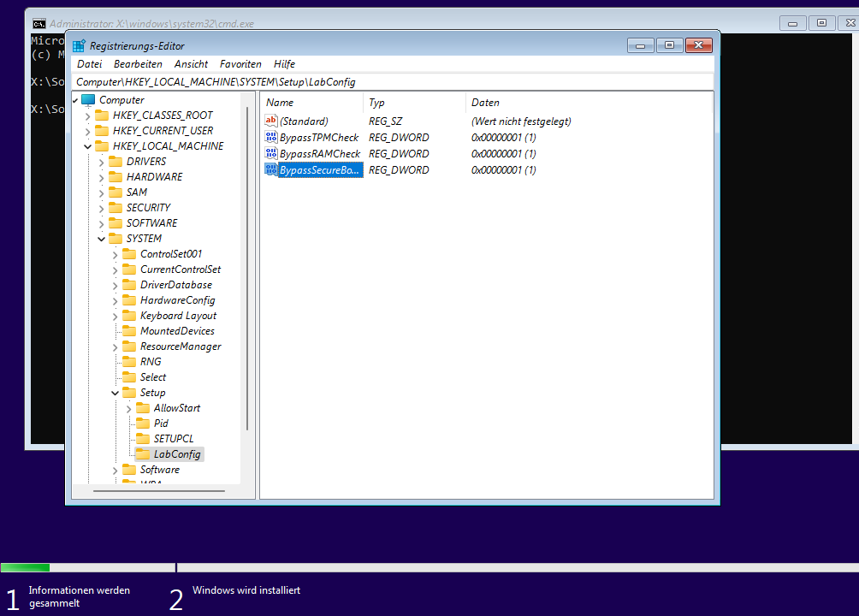Click the Keyboard Layout folder icon
Image resolution: width=859 pixels, height=616 pixels.
pyautogui.click(x=129, y=315)
